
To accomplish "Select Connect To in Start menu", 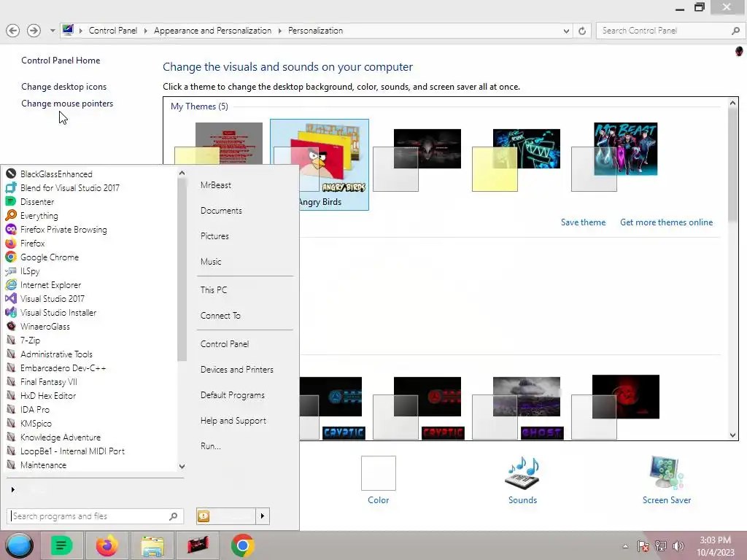I will 220,315.
